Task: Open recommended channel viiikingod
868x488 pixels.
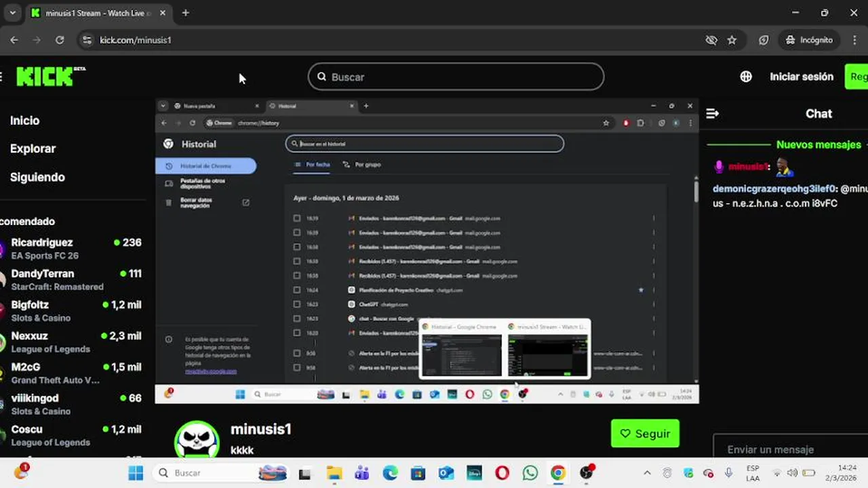Action: click(72, 405)
